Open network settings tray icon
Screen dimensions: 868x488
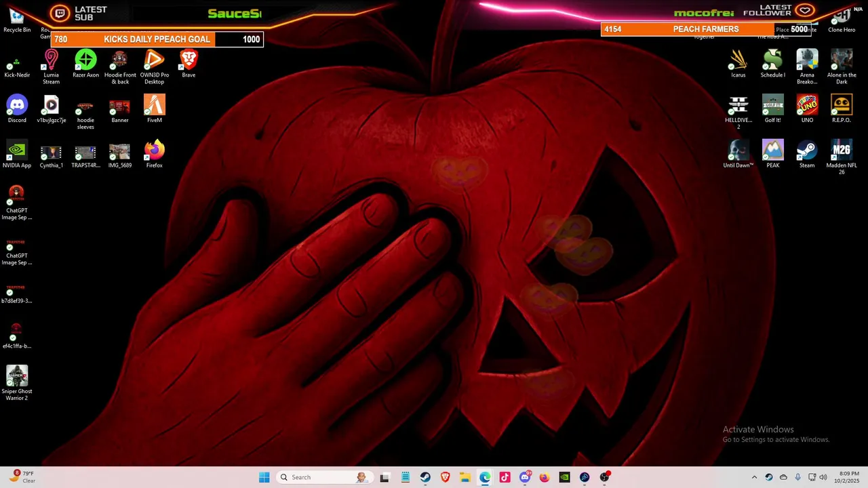(x=812, y=477)
